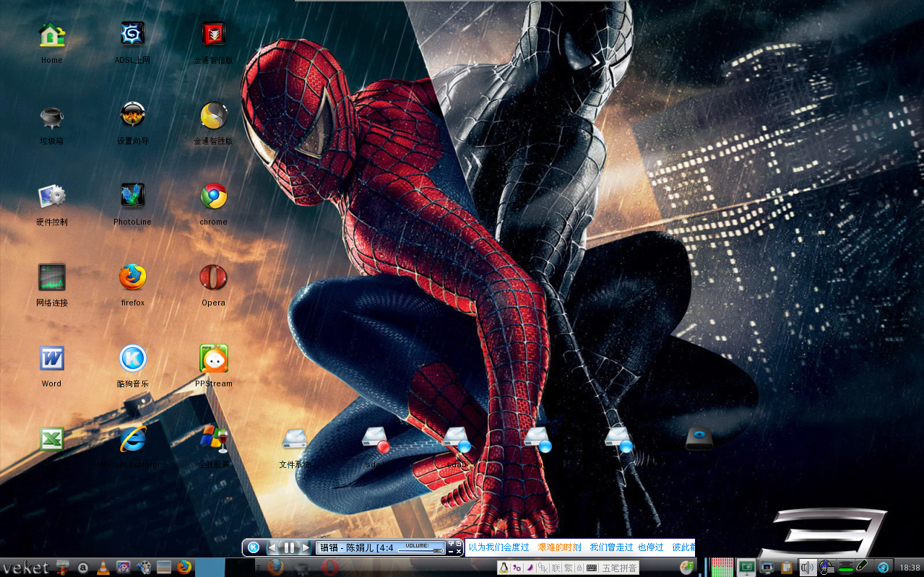The height and width of the screenshot is (577, 924).
Task: Switch the 五笔拼音 input method
Action: [x=620, y=568]
